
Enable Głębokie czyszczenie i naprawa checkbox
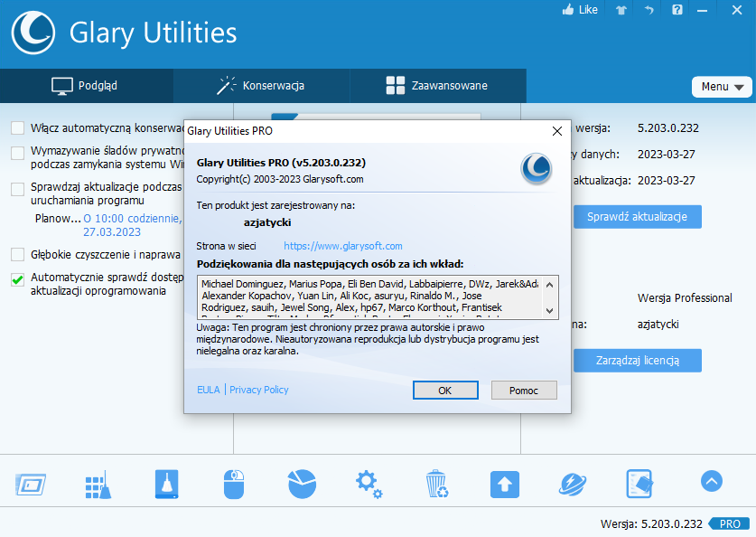[18, 254]
